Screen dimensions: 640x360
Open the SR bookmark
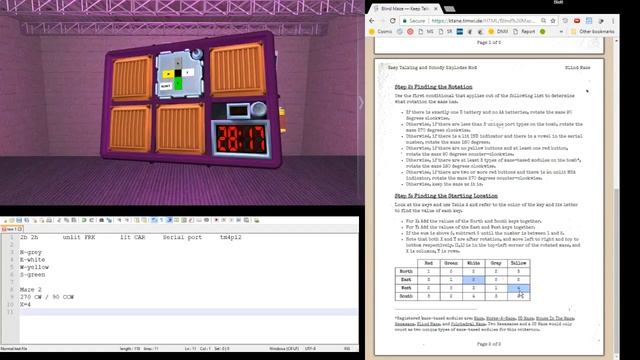(445, 31)
